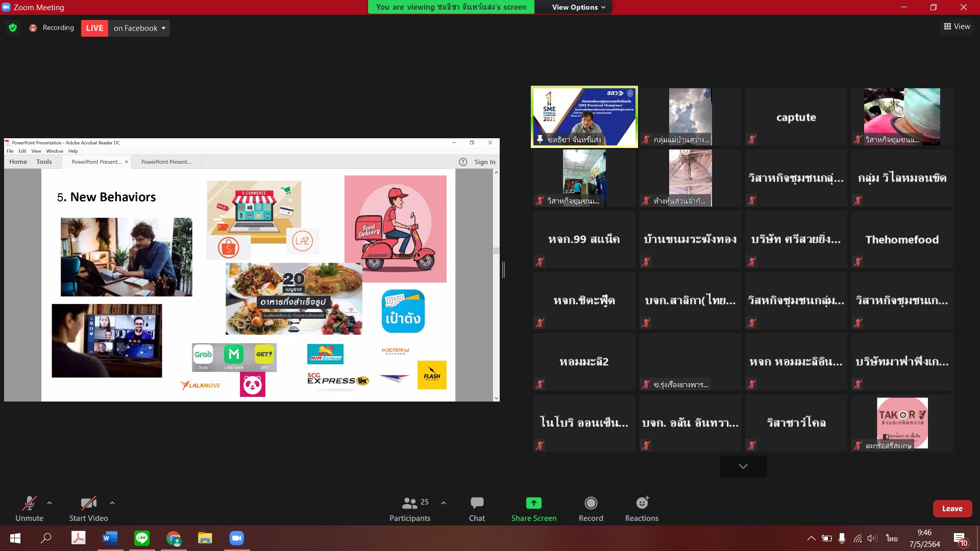This screenshot has width=980, height=551.
Task: Click the pinned presenter video thumbnail
Action: pos(584,117)
